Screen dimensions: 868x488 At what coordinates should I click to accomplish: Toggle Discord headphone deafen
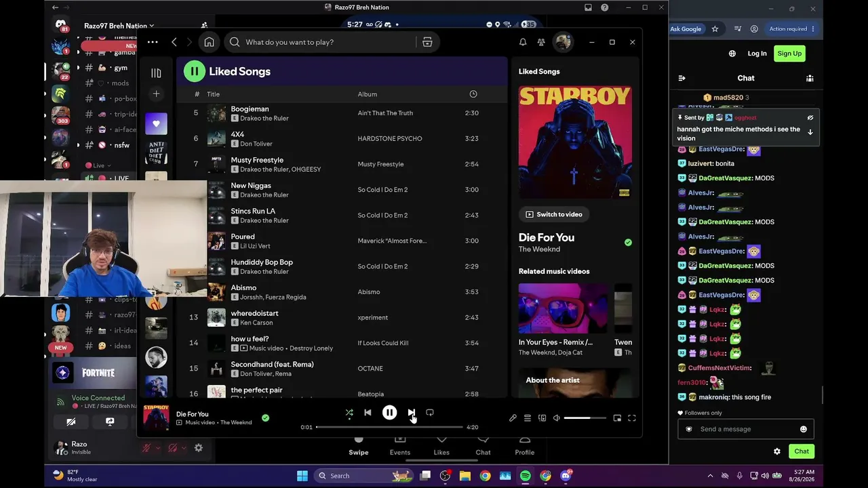pyautogui.click(x=172, y=448)
